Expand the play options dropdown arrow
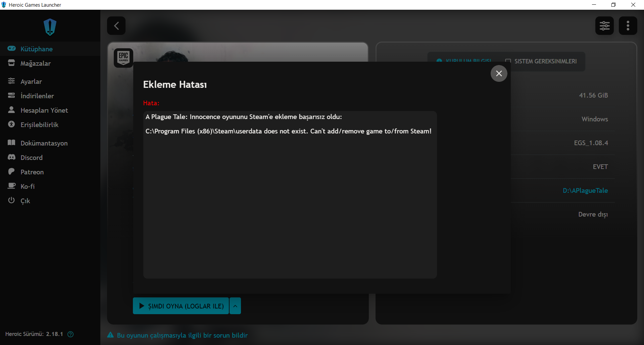Screen dimensions: 644x345 (235, 306)
